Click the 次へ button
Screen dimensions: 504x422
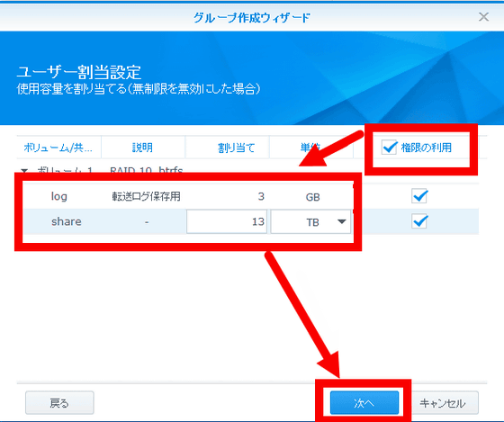point(364,402)
